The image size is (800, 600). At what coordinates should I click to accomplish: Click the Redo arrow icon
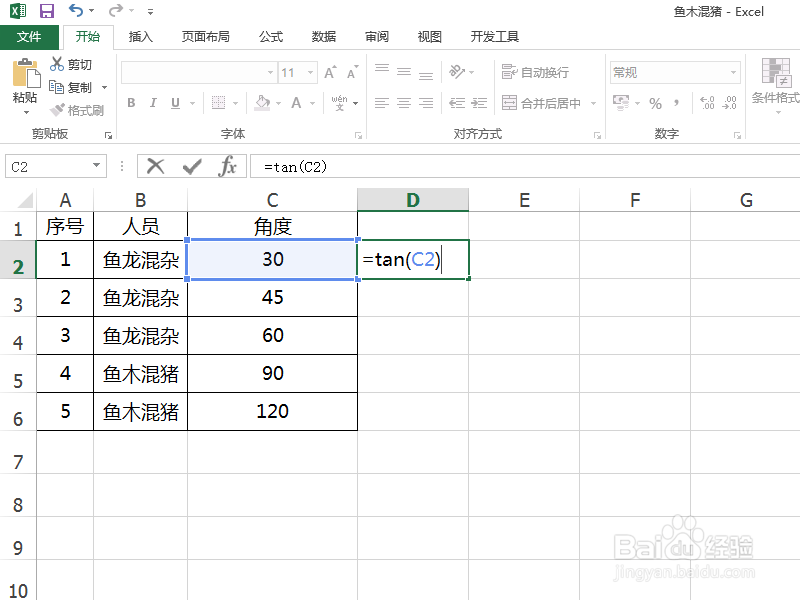(x=116, y=10)
